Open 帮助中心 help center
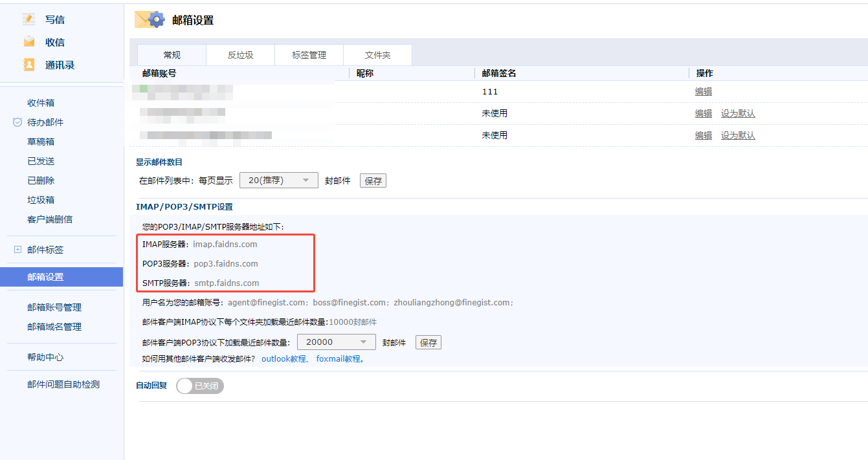 (45, 357)
